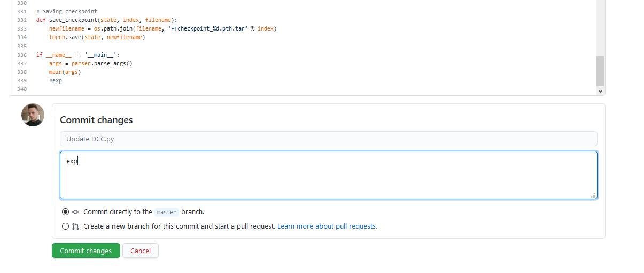Select 'Commit directly to the master branch' radio

[x=65, y=212]
